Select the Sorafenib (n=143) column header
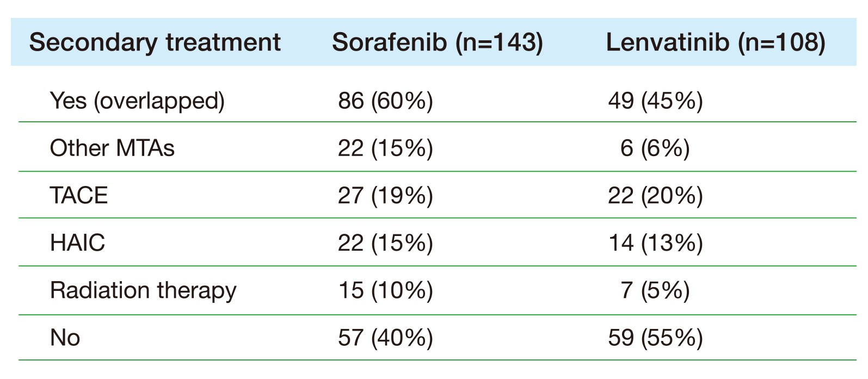868x379 pixels. point(438,42)
